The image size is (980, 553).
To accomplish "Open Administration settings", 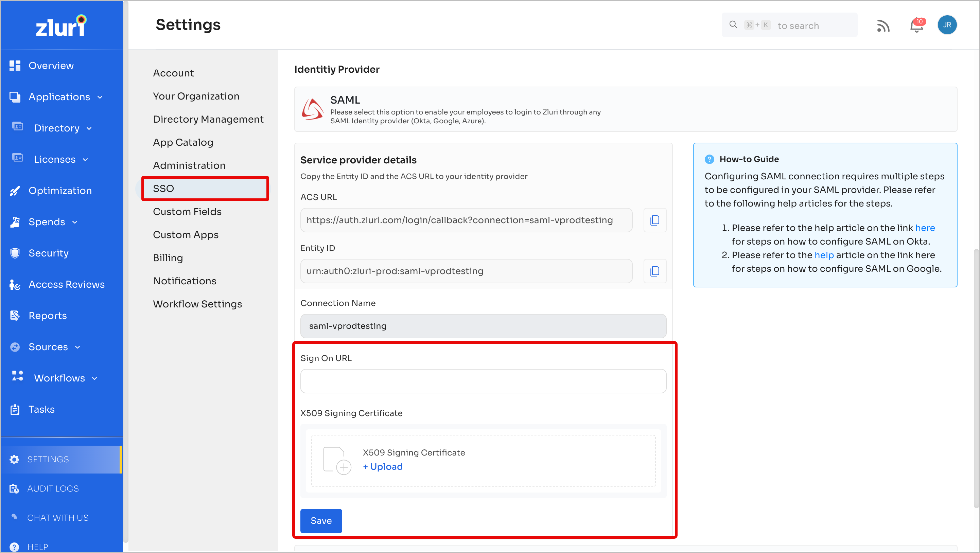I will (189, 165).
